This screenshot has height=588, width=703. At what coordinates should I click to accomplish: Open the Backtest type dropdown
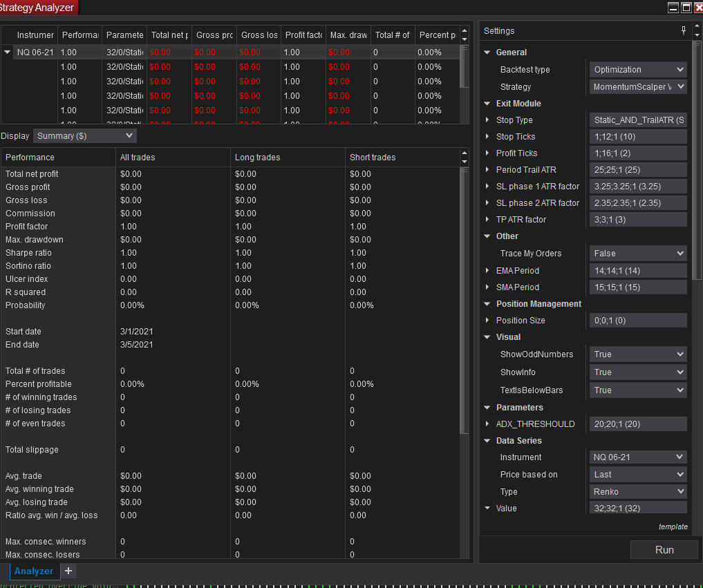(x=638, y=70)
